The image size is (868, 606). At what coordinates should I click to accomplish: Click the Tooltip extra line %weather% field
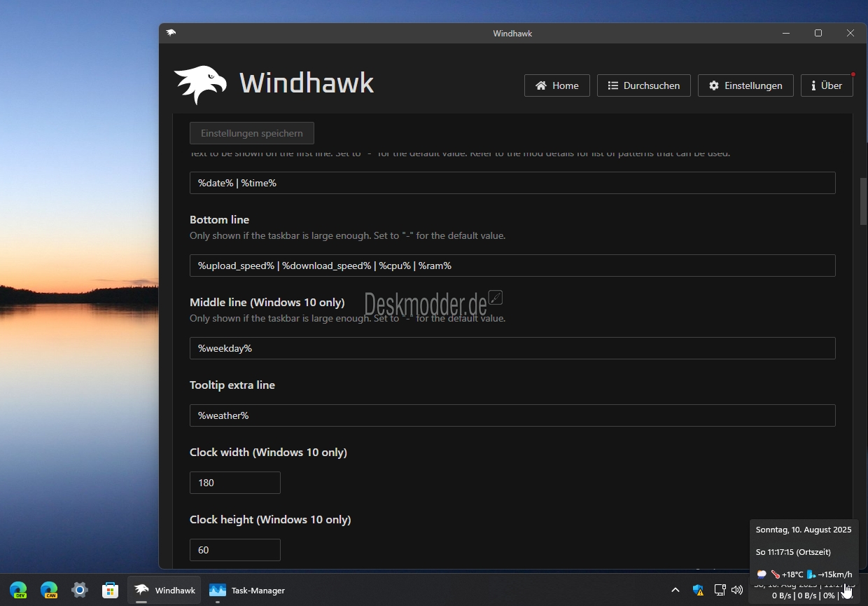[512, 415]
